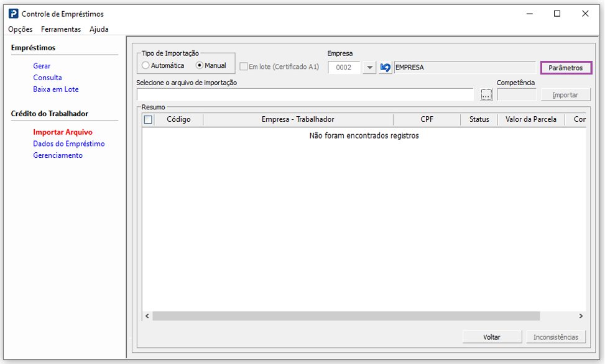
Task: Open the Parâmetros button
Action: 566,68
